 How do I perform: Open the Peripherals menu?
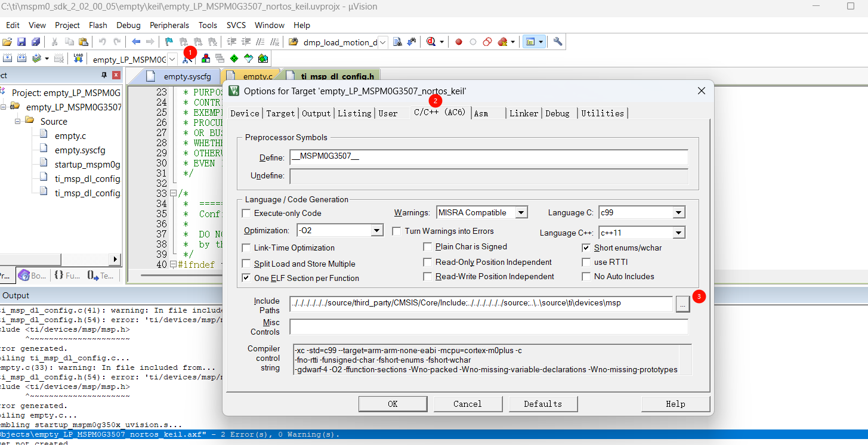coord(169,25)
